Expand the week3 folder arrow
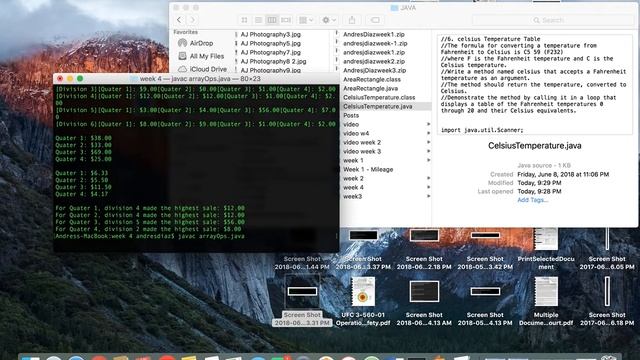Viewport: 640px width, 360px height. (x=428, y=196)
